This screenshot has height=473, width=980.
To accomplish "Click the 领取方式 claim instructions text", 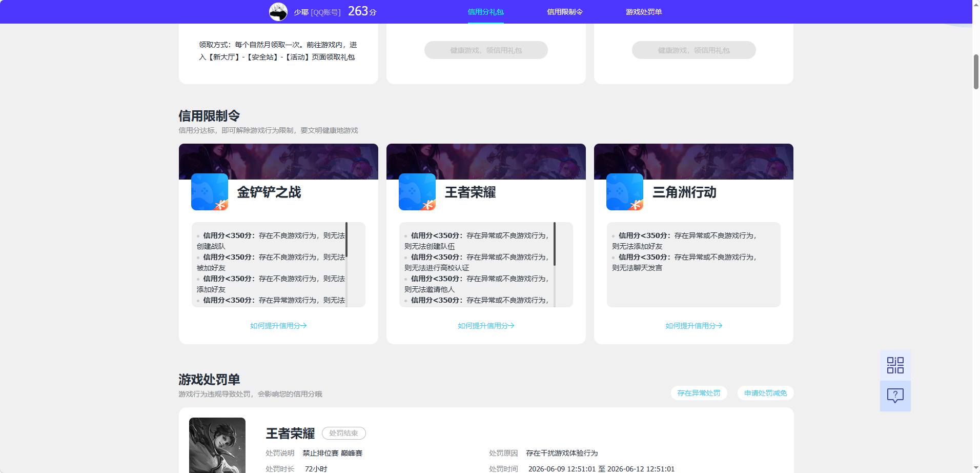I will pos(278,51).
